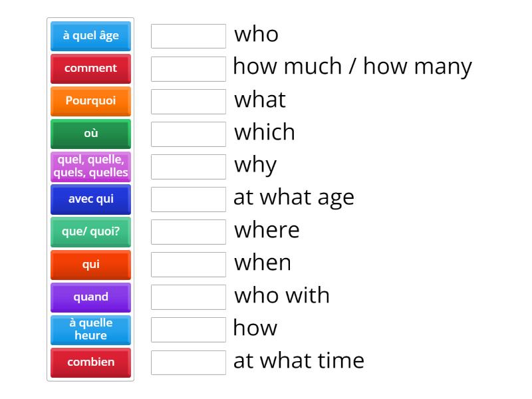Click the answer slot beside "at what time"
This screenshot has height=399, width=532.
[188, 362]
